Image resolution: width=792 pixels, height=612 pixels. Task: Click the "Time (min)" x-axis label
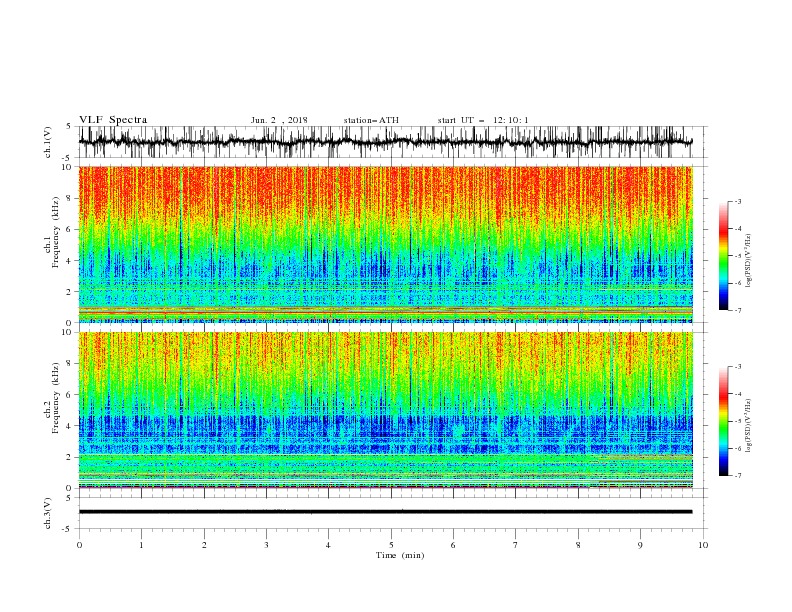[400, 555]
